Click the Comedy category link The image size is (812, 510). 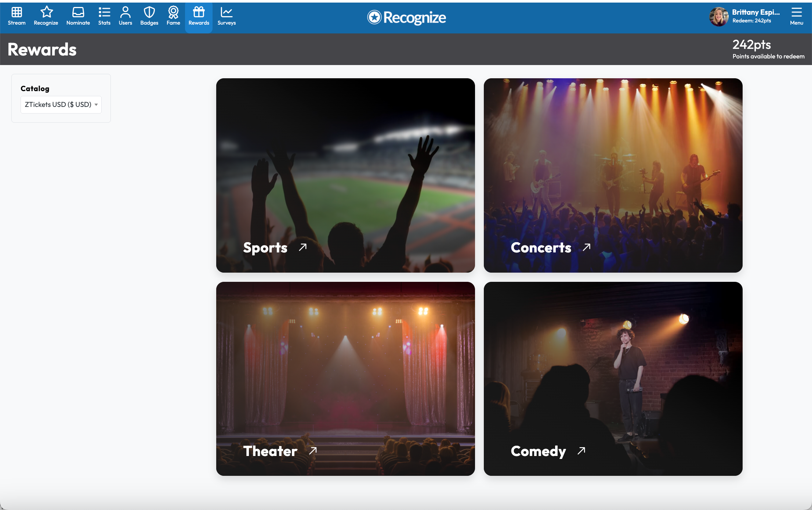[x=538, y=451]
